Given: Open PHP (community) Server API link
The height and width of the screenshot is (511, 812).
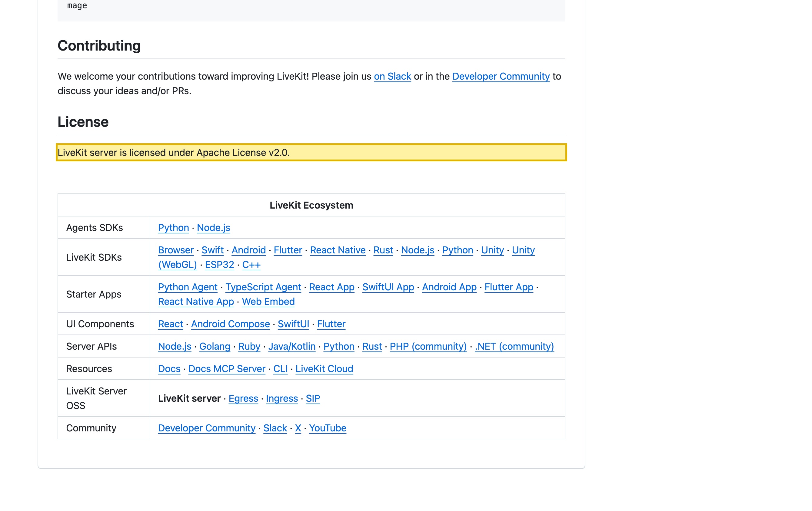Looking at the screenshot, I should (428, 346).
